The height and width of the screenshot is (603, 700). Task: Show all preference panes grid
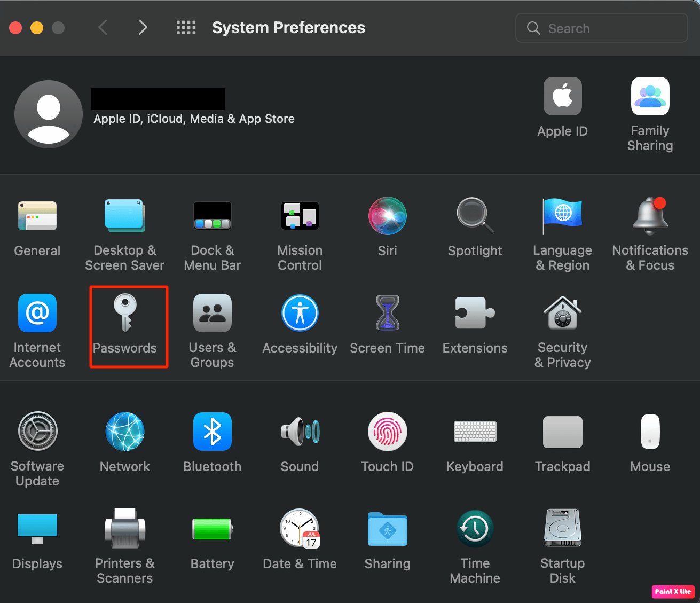click(186, 27)
